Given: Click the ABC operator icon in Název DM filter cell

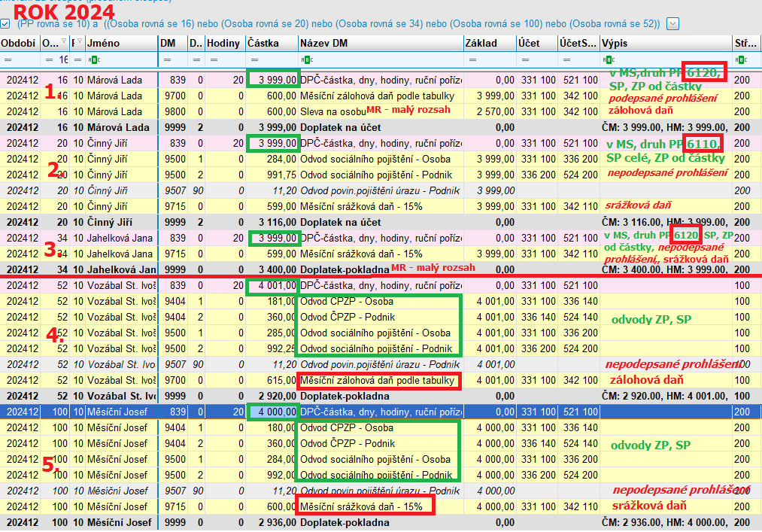Looking at the screenshot, I should tap(307, 59).
